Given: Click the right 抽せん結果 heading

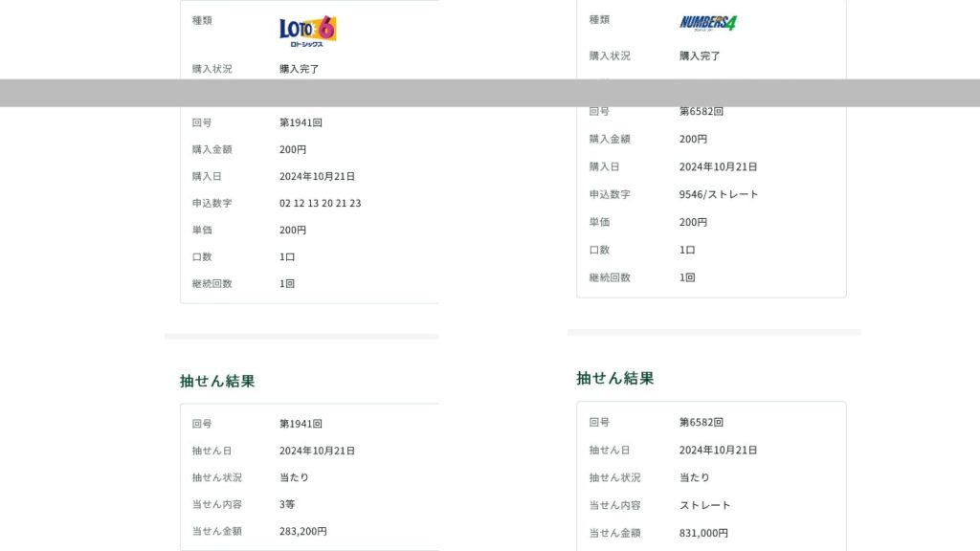Looking at the screenshot, I should point(614,378).
